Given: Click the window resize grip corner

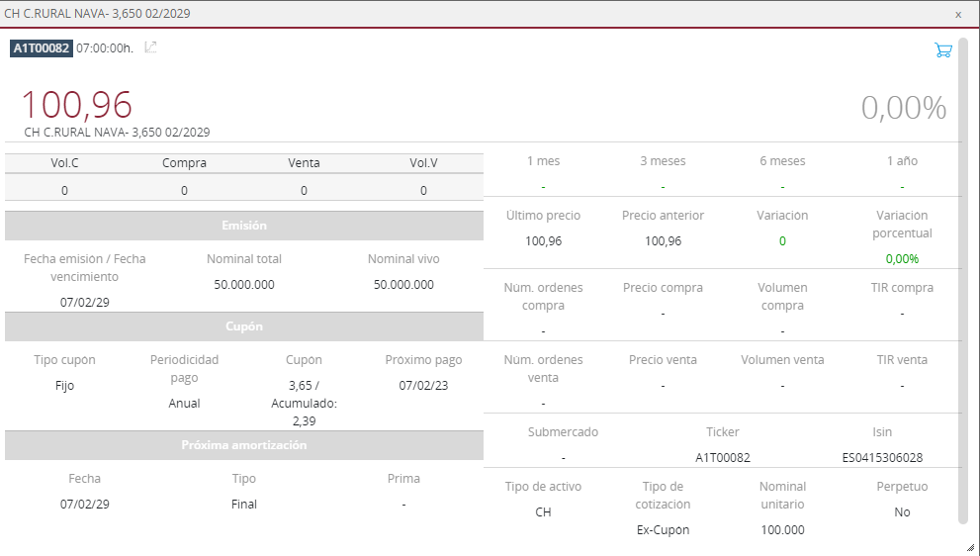Looking at the screenshot, I should (971, 548).
